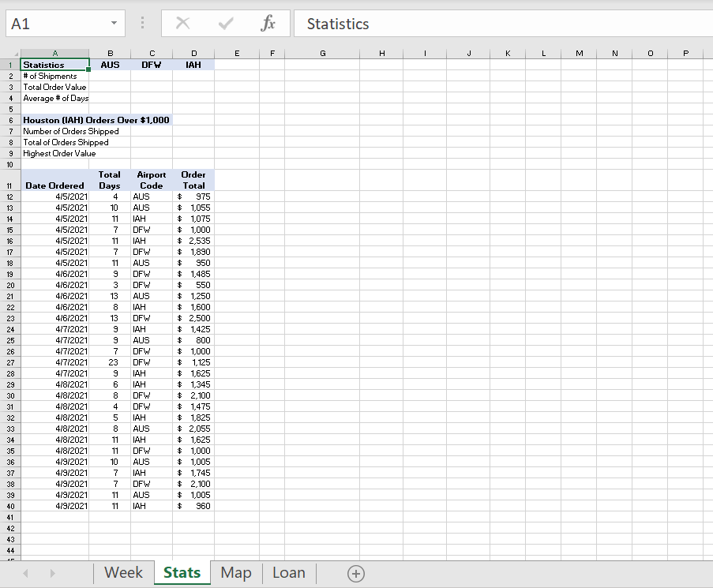Add a new worksheet with the plus icon
713x588 pixels.
[355, 573]
